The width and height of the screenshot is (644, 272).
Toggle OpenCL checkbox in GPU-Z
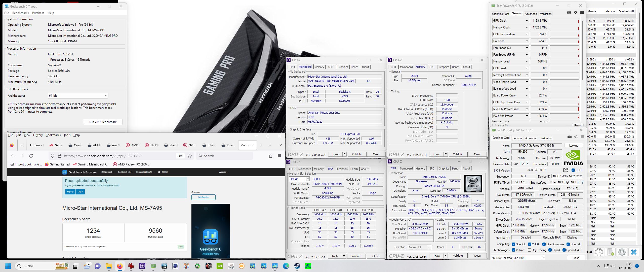(513, 244)
